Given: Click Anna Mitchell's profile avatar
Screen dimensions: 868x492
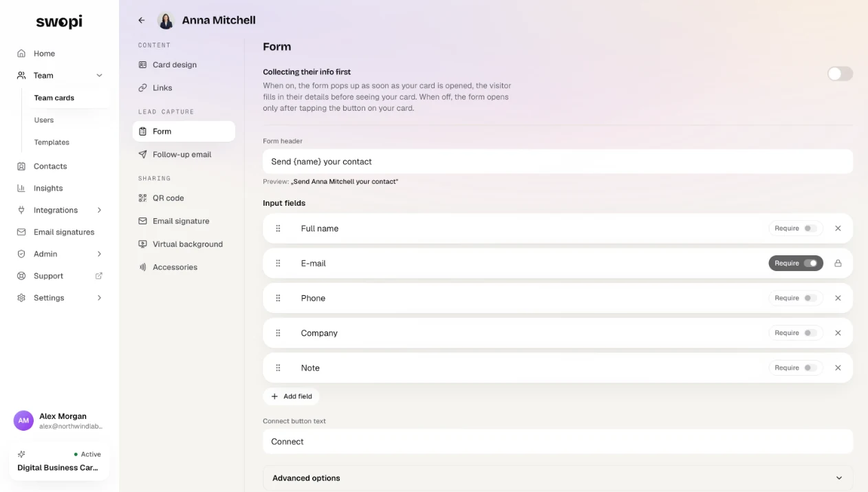Looking at the screenshot, I should tap(166, 21).
